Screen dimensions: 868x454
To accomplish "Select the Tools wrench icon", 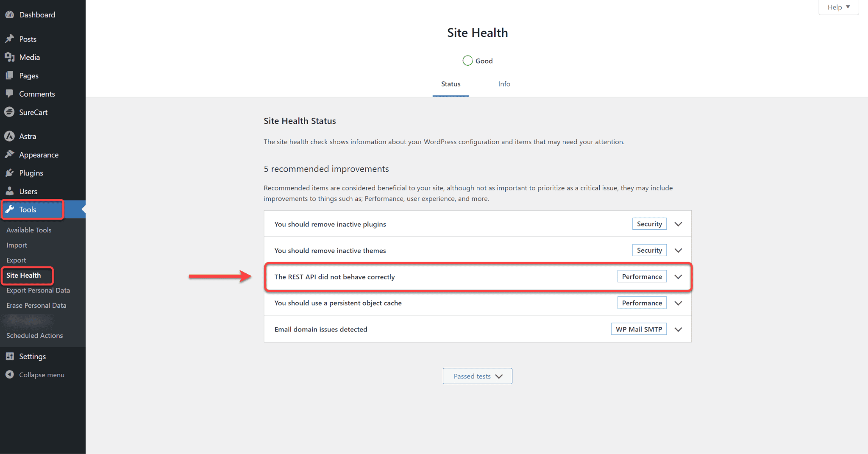I will pos(10,209).
